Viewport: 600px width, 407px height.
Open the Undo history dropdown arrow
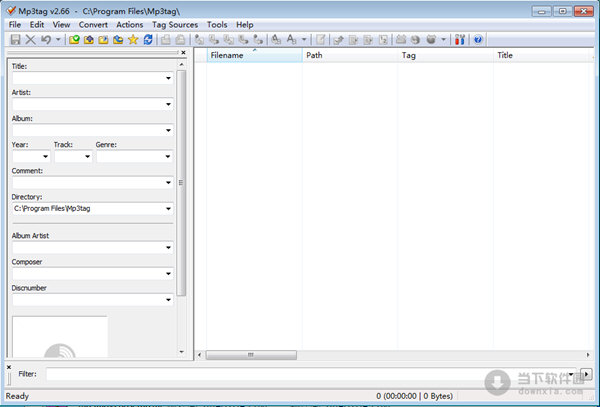click(58, 39)
